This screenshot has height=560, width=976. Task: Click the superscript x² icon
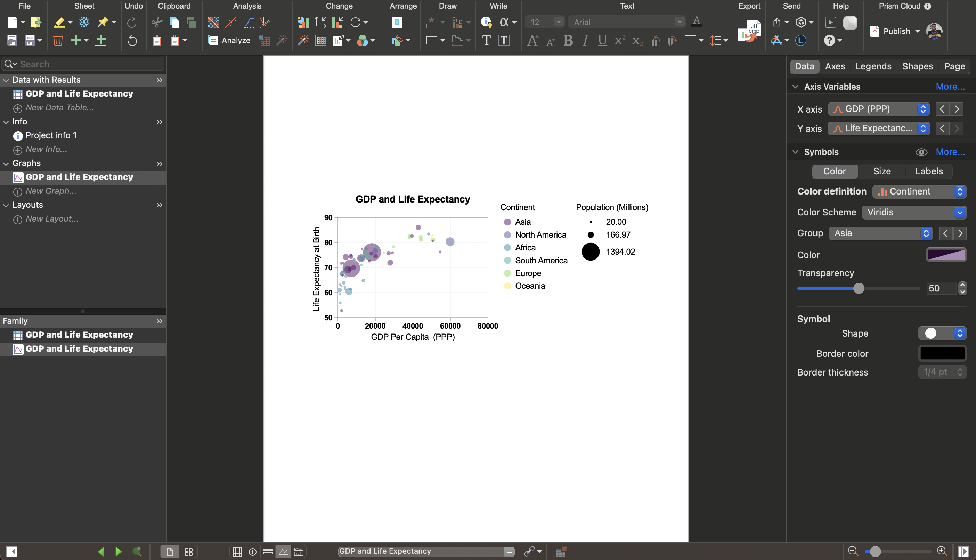(x=620, y=40)
